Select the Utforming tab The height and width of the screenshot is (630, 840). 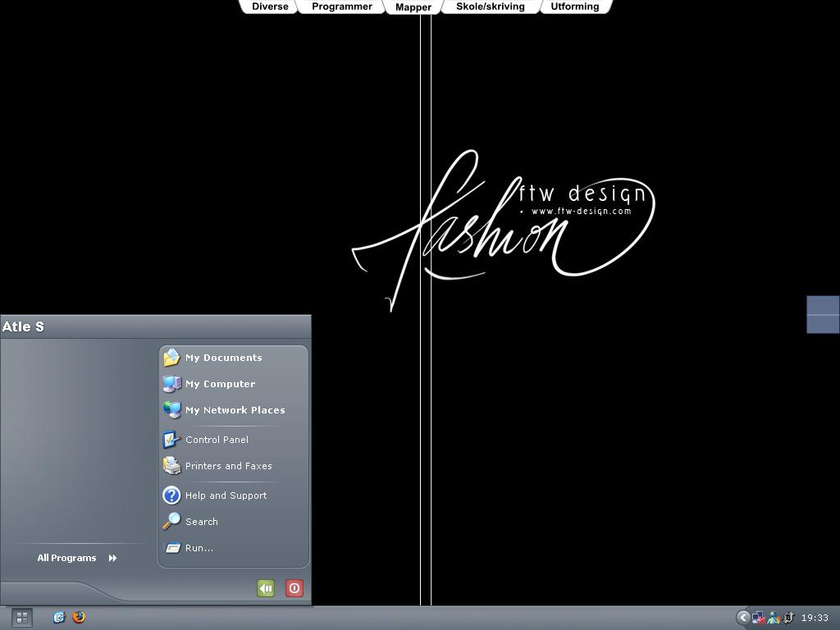coord(575,7)
